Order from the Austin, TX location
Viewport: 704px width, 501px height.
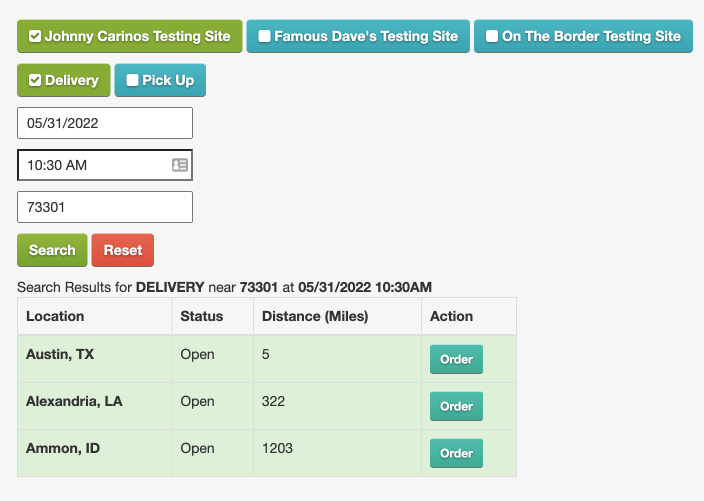[456, 359]
